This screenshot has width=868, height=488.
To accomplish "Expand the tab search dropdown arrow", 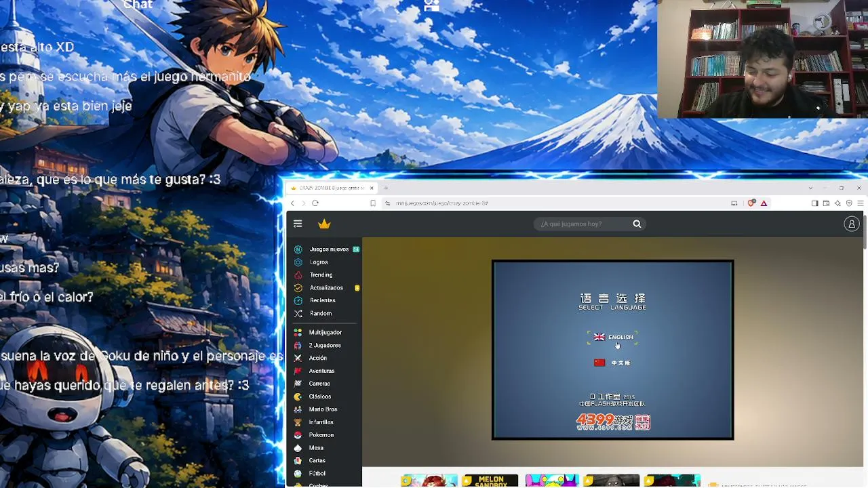I will pos(810,188).
